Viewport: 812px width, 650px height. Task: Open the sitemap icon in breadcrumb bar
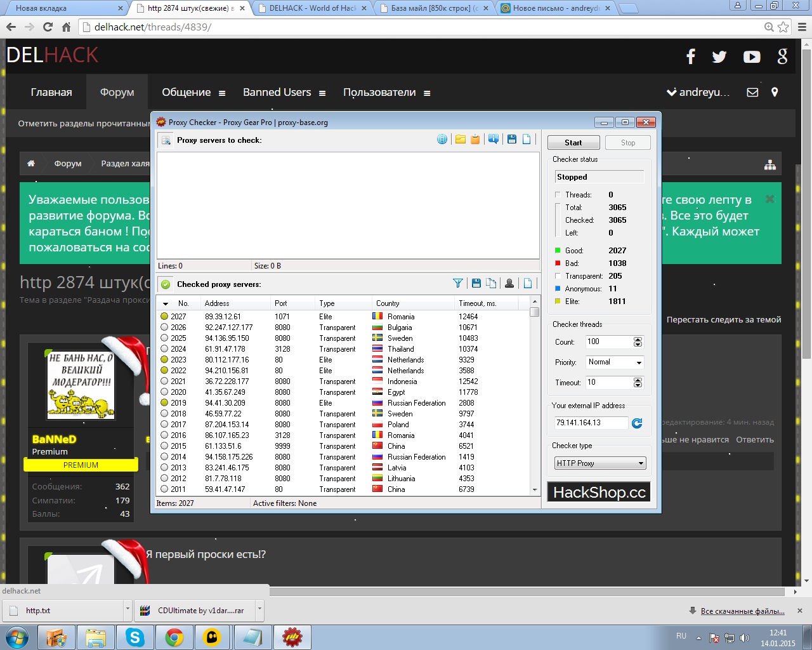pyautogui.click(x=770, y=164)
